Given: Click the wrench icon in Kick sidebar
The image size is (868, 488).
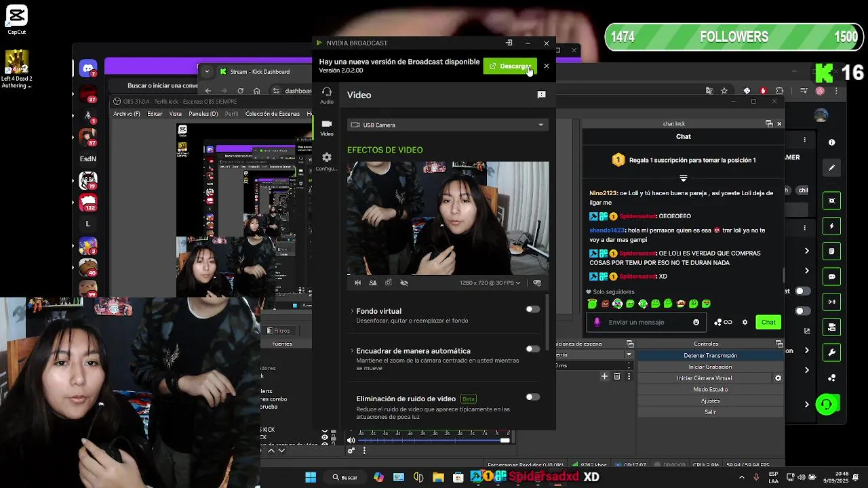Looking at the screenshot, I should (x=832, y=352).
